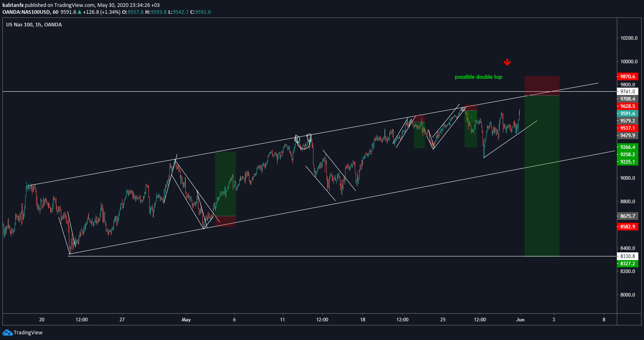The width and height of the screenshot is (644, 340).
Task: Click the 9870.6 red price label
Action: click(x=627, y=77)
